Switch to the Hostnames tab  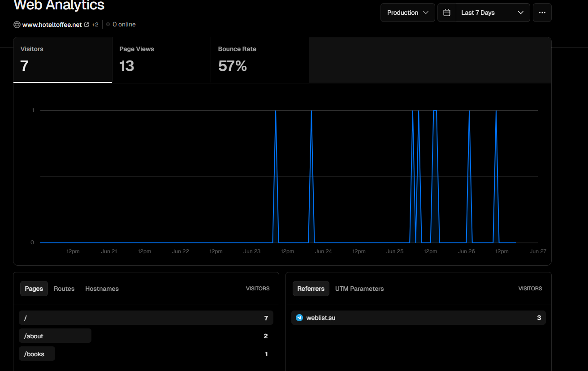[x=102, y=289]
